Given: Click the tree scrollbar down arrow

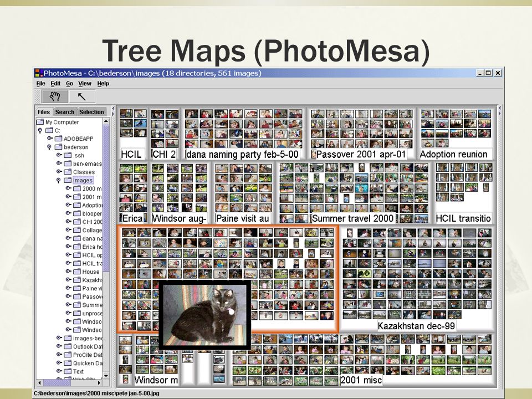Looking at the screenshot, I should click(106, 376).
